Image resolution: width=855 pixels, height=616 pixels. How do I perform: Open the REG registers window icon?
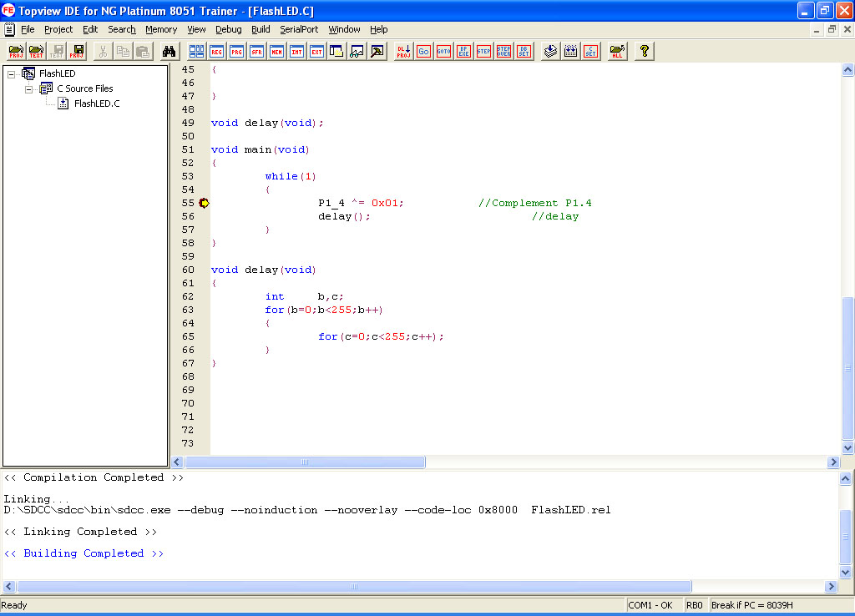click(217, 51)
